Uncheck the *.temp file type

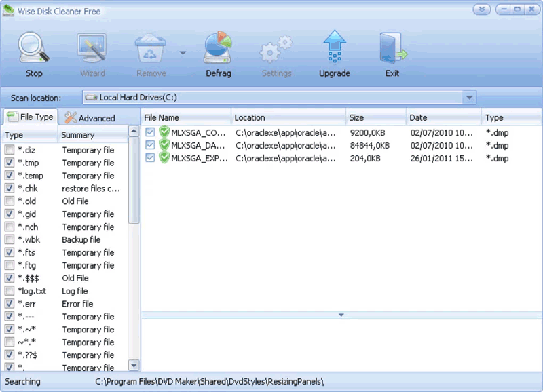coord(10,176)
